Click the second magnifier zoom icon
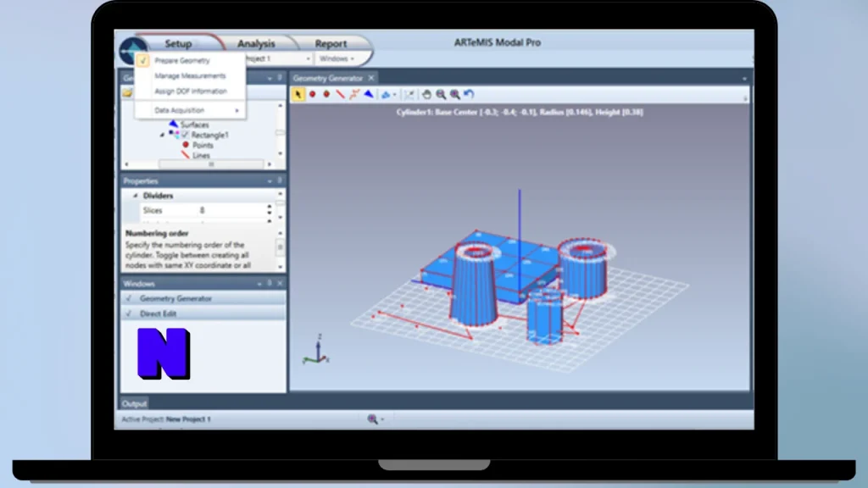Screen dimensions: 868x488 tap(455, 95)
